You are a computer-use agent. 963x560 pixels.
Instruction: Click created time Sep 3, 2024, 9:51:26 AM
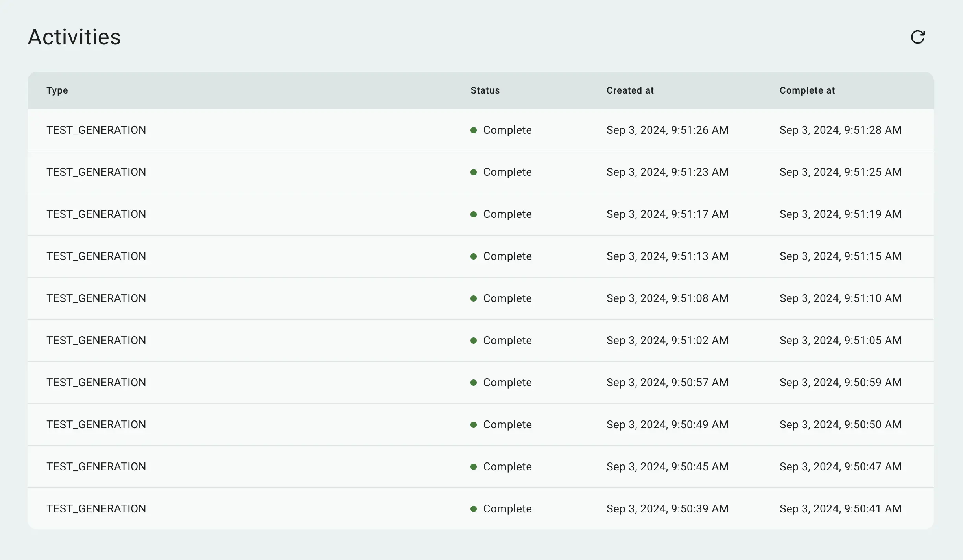[x=668, y=130]
